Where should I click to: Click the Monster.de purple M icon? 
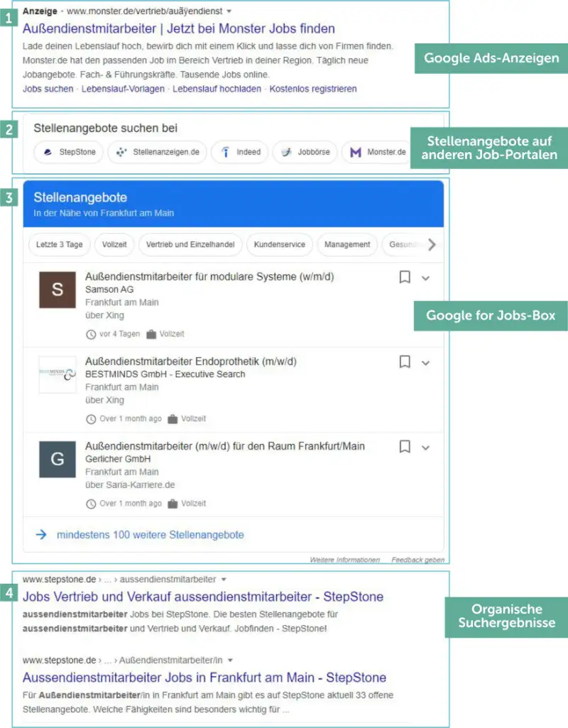coord(356,152)
